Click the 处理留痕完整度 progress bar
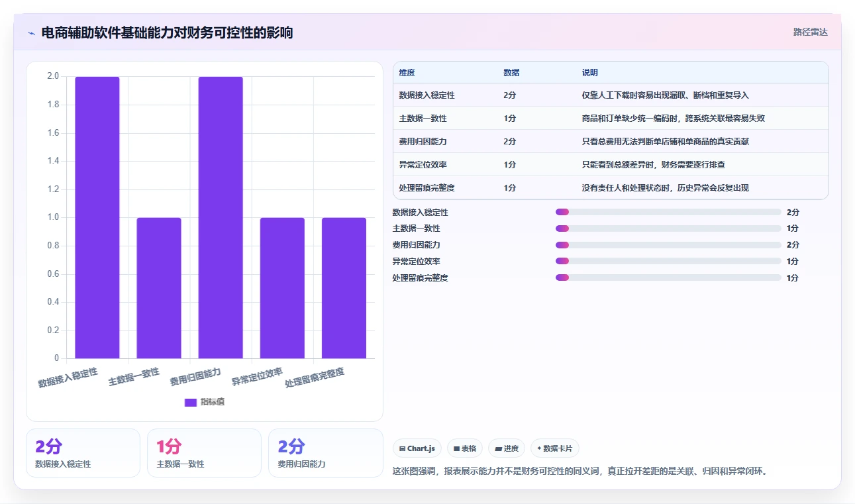The width and height of the screenshot is (855, 504). tap(668, 277)
